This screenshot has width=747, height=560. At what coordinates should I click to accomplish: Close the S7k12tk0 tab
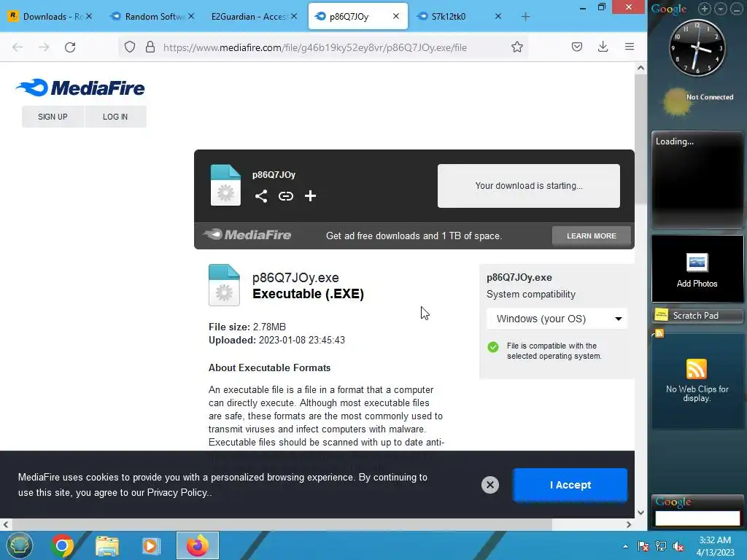498,16
